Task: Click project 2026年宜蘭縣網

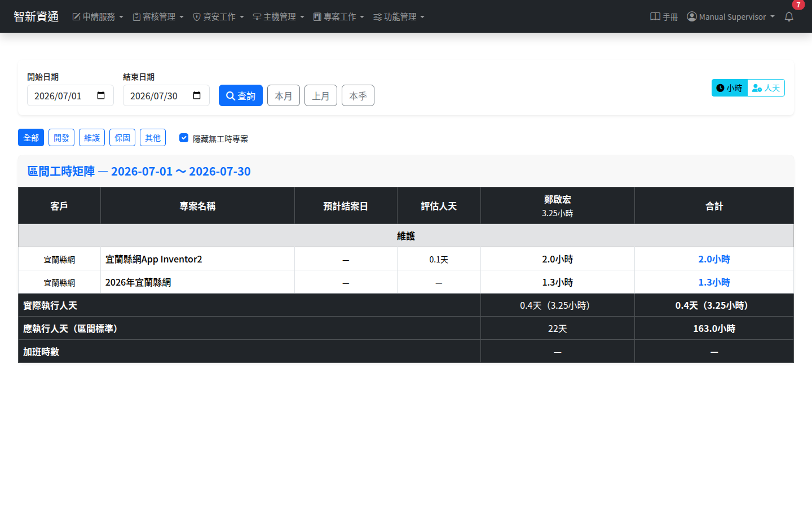Action: (x=138, y=282)
